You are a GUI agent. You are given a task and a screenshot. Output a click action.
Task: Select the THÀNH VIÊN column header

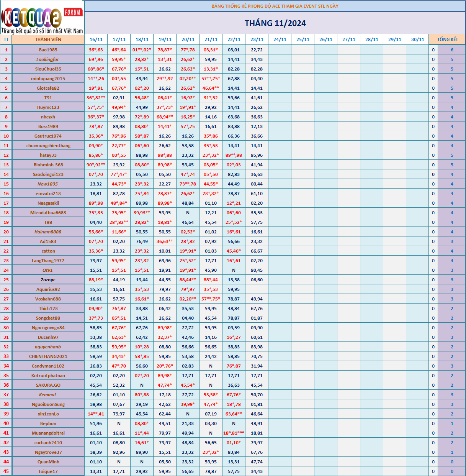(48, 39)
